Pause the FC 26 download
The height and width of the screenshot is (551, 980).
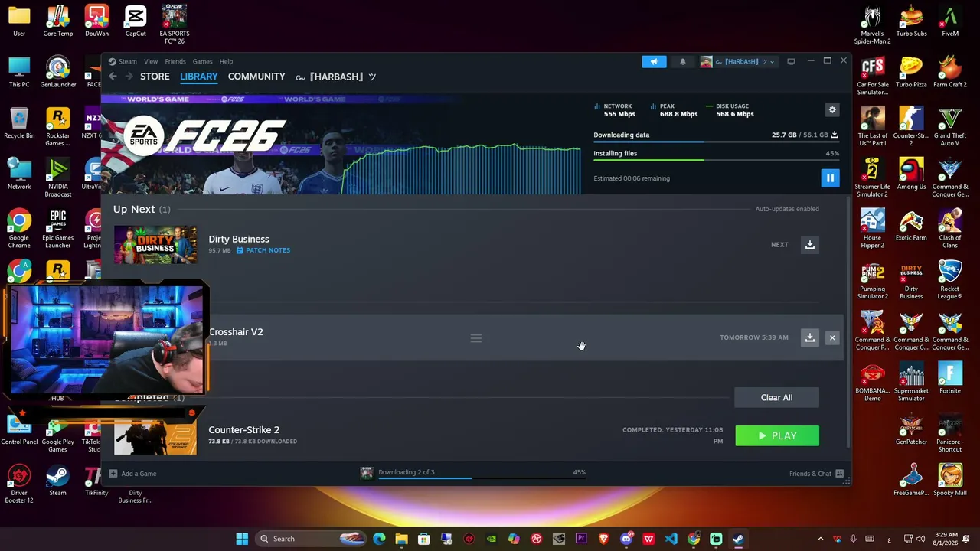coord(830,178)
